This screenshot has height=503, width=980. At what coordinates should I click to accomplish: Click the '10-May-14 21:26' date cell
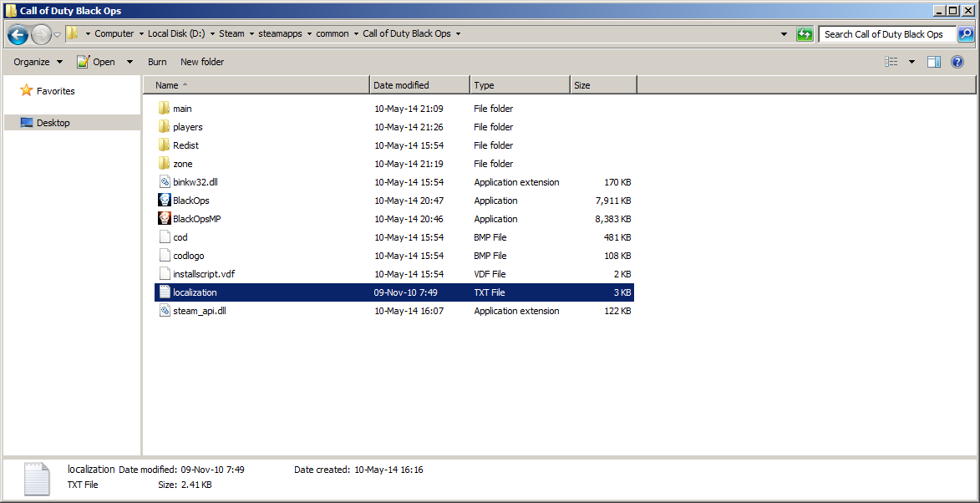[409, 127]
